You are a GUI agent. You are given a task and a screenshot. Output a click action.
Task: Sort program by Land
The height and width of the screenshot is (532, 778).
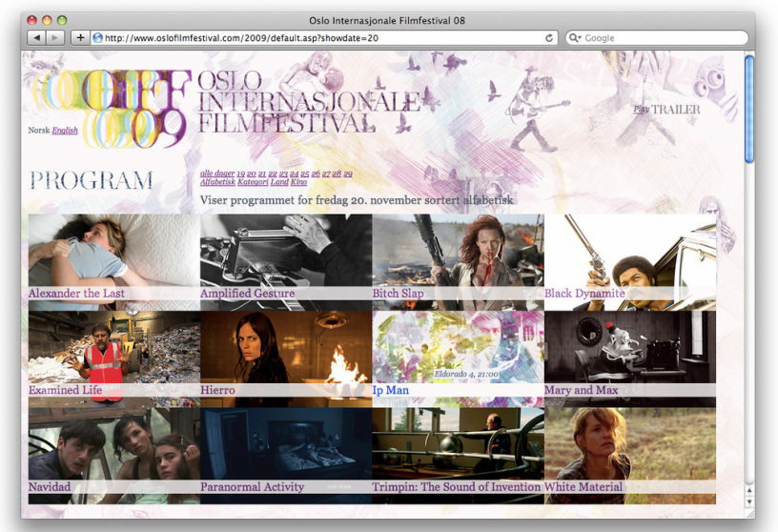(x=279, y=182)
